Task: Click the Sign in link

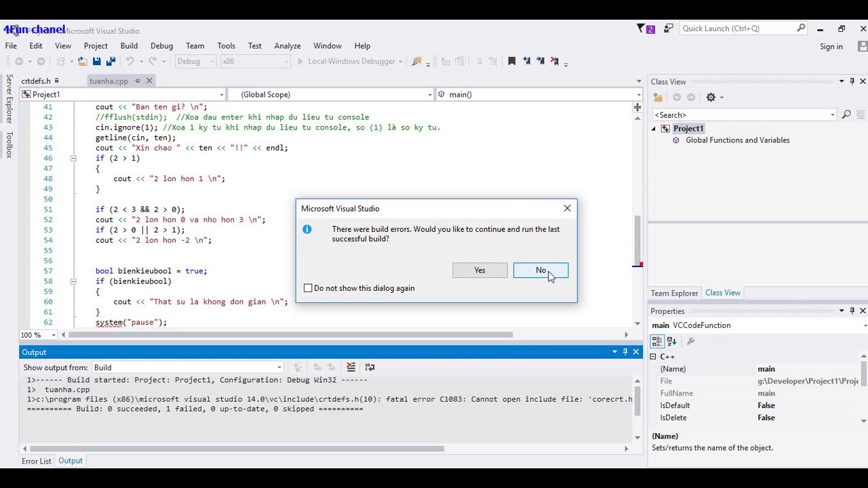Action: (831, 47)
